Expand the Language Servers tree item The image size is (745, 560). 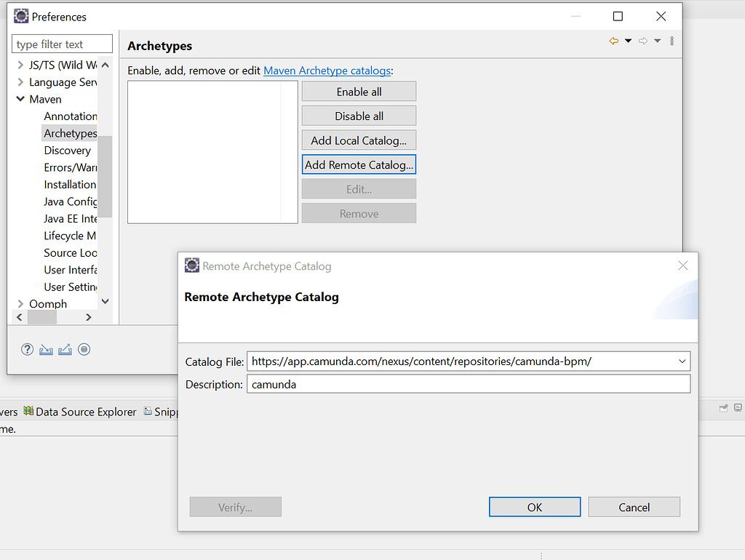point(20,81)
